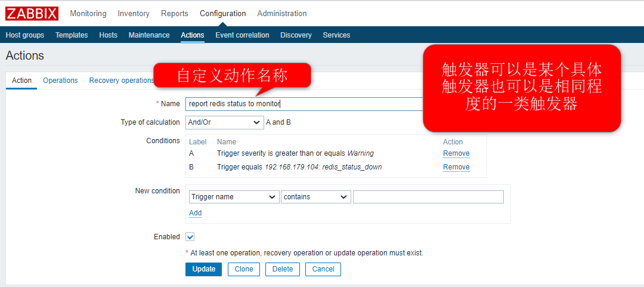
Task: Switch to the Action tab
Action: (x=22, y=81)
